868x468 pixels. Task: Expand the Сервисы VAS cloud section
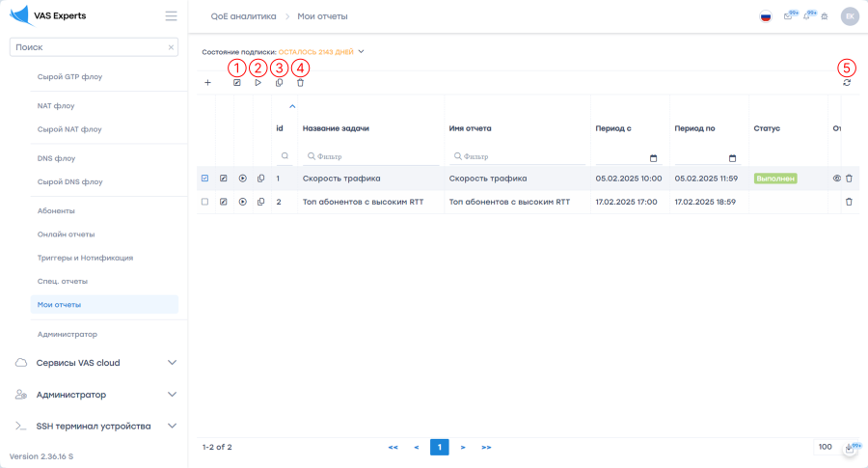pos(172,363)
